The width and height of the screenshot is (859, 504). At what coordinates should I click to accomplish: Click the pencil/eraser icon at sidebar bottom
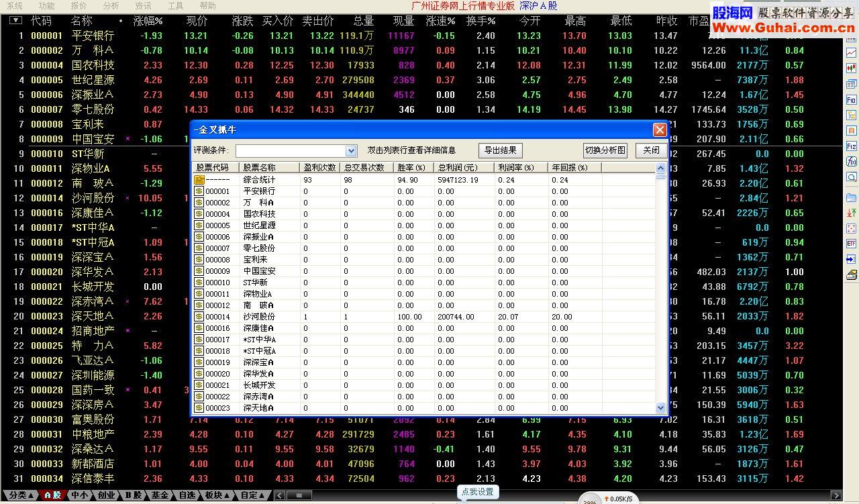[851, 275]
